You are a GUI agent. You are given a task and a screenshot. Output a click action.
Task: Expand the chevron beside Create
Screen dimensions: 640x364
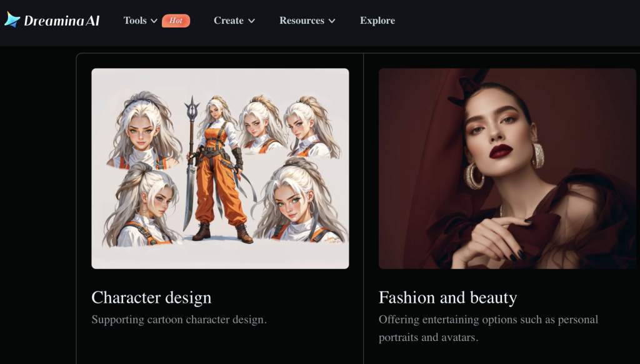tap(251, 21)
